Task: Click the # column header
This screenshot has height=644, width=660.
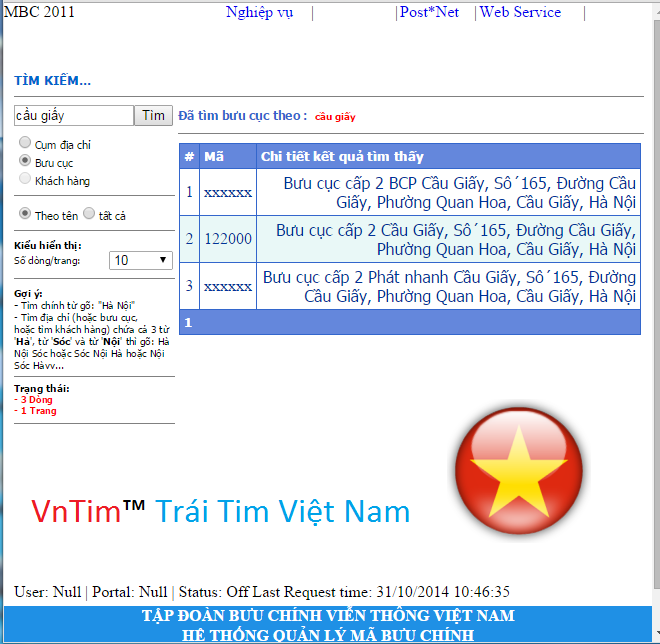Action: click(x=189, y=157)
